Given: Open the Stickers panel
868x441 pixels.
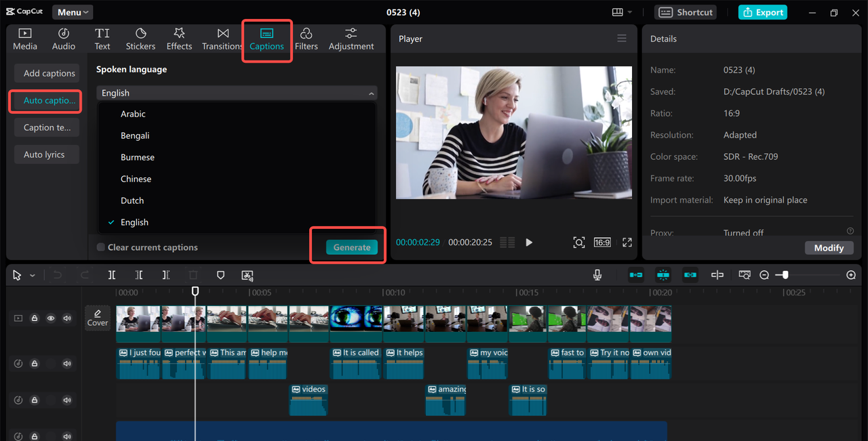Looking at the screenshot, I should click(140, 39).
